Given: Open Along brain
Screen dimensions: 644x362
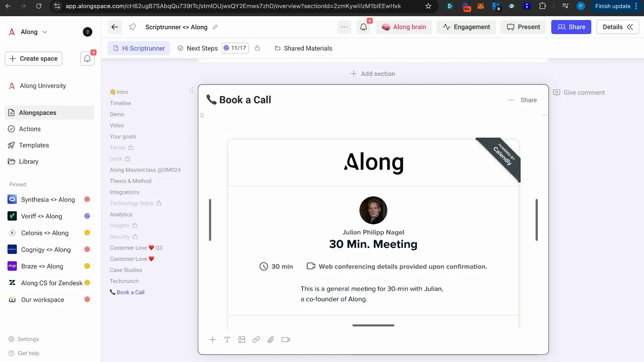Looking at the screenshot, I should [x=404, y=27].
